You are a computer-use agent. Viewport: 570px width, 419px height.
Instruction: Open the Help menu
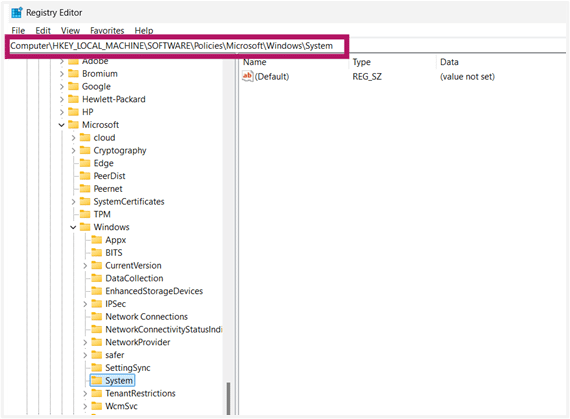click(144, 31)
